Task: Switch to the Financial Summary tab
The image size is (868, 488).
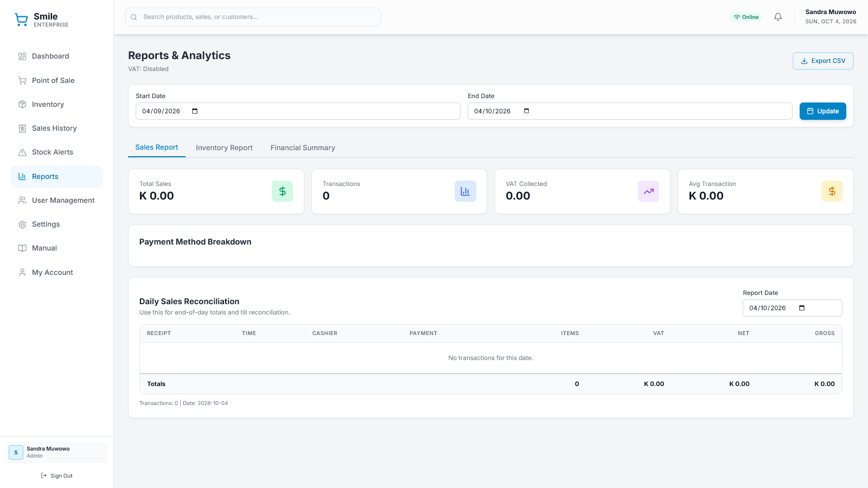Action: (x=303, y=147)
